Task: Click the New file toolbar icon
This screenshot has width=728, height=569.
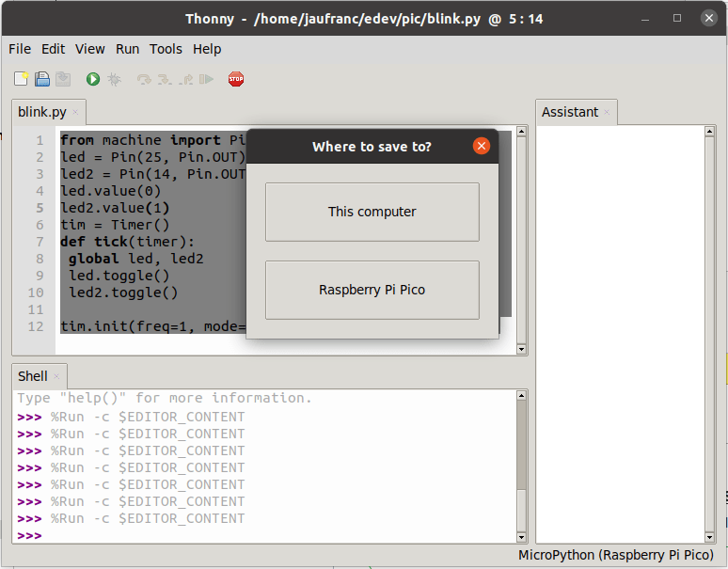Action: point(21,80)
